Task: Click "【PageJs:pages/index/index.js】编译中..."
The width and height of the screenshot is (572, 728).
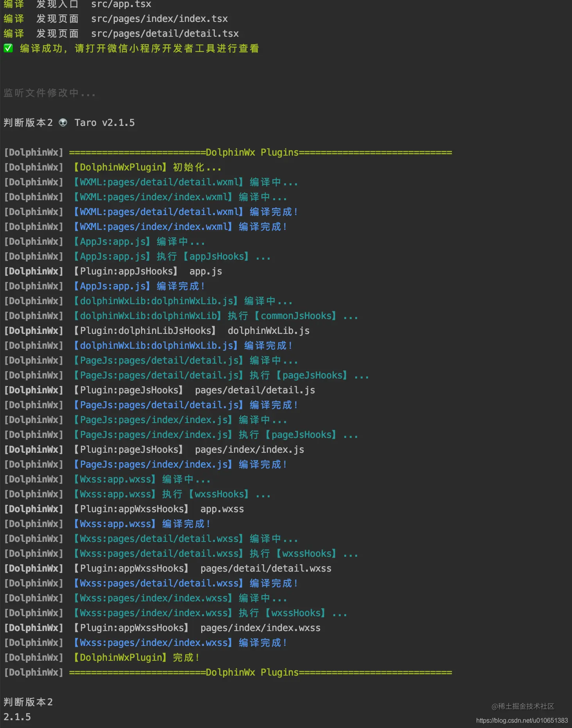Action: pos(181,420)
